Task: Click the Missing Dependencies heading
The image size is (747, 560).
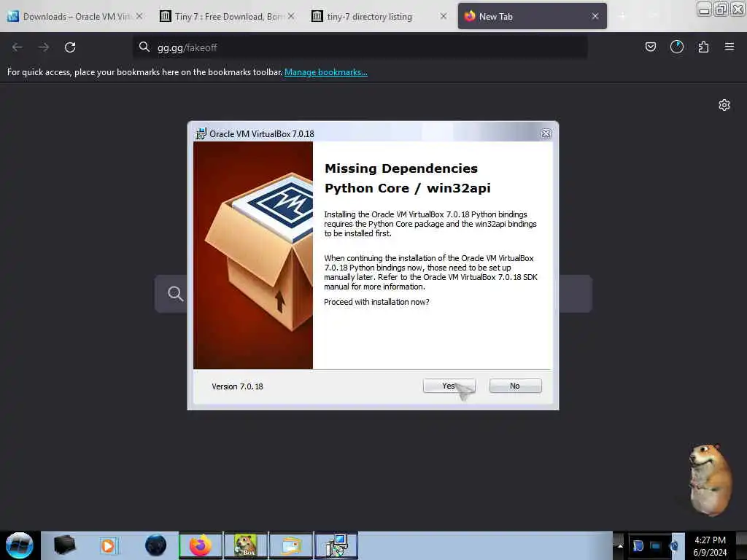Action: 401,168
